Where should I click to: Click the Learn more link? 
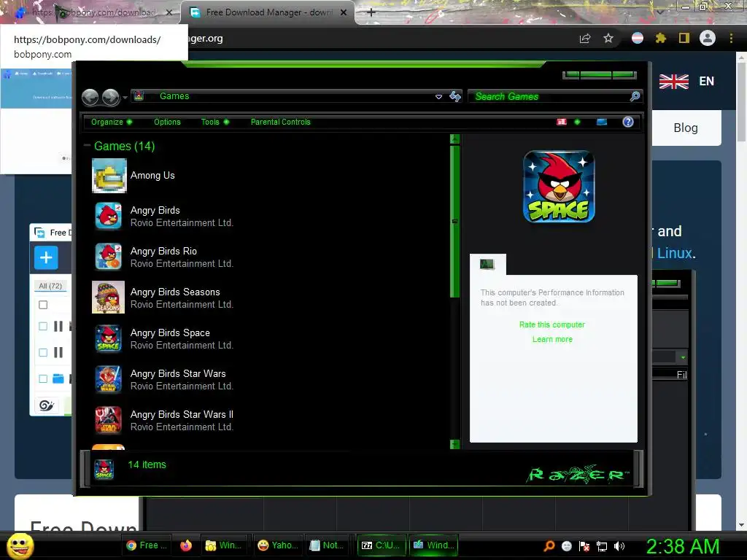click(x=553, y=340)
